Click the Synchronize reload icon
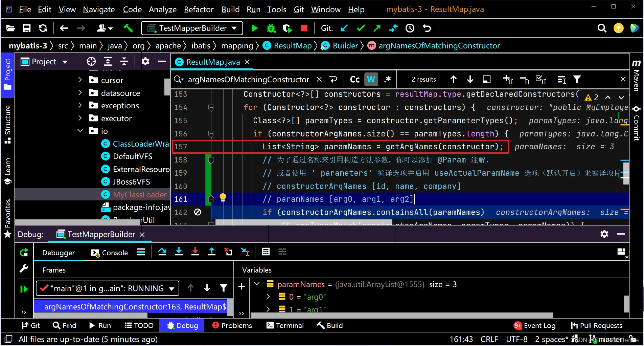The height and width of the screenshot is (346, 644). (x=43, y=28)
